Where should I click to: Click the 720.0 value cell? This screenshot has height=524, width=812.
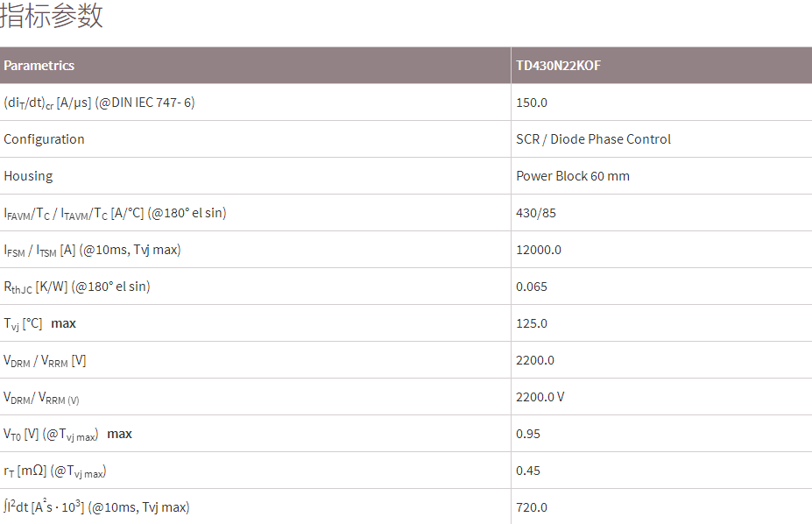tap(531, 507)
